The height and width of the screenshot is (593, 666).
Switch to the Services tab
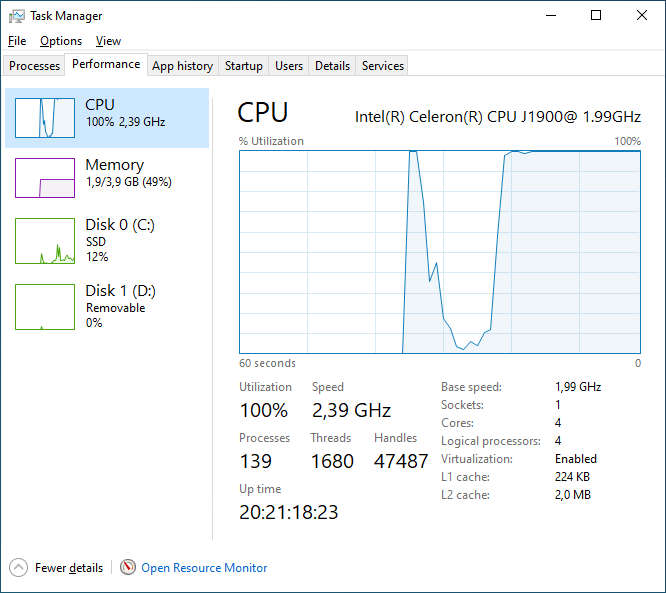pos(383,66)
